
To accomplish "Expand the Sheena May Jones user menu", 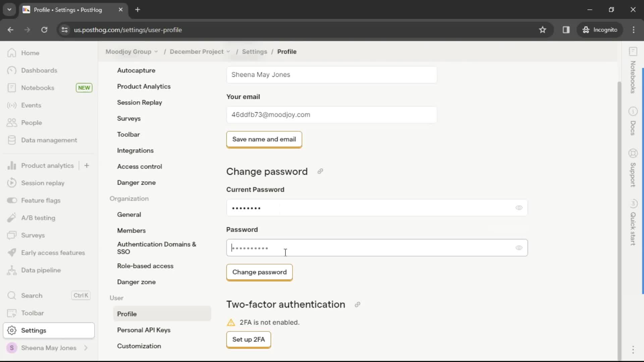I will tap(48, 348).
